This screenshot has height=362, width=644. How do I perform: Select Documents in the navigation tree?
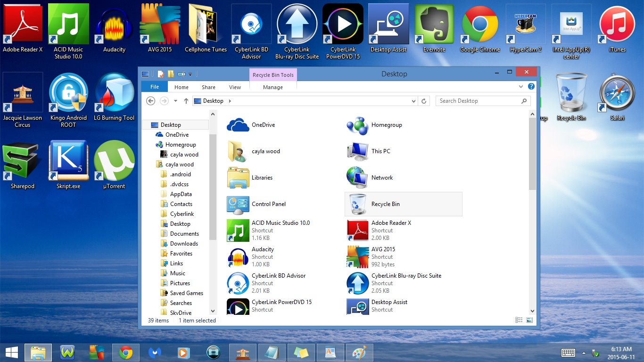coord(179,234)
